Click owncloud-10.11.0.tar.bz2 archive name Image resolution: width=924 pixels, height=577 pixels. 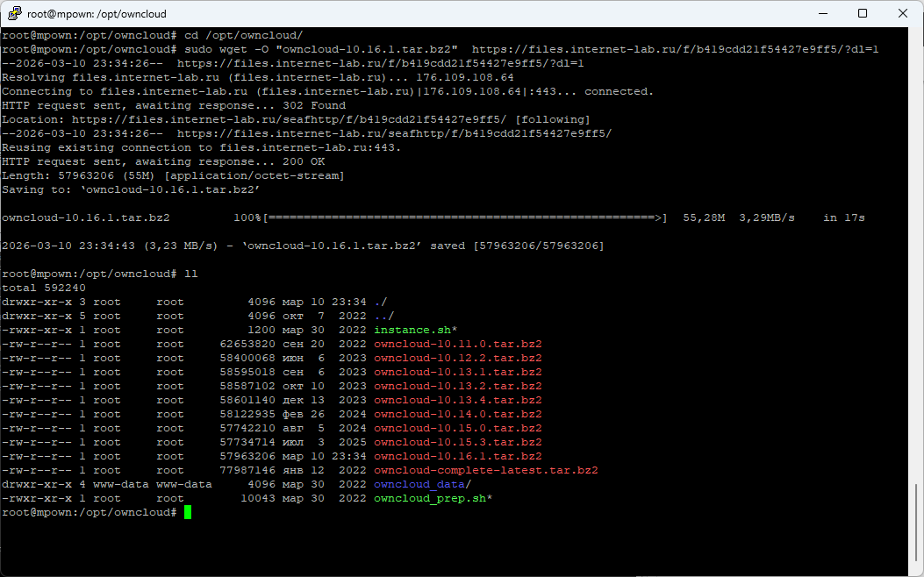[458, 344]
